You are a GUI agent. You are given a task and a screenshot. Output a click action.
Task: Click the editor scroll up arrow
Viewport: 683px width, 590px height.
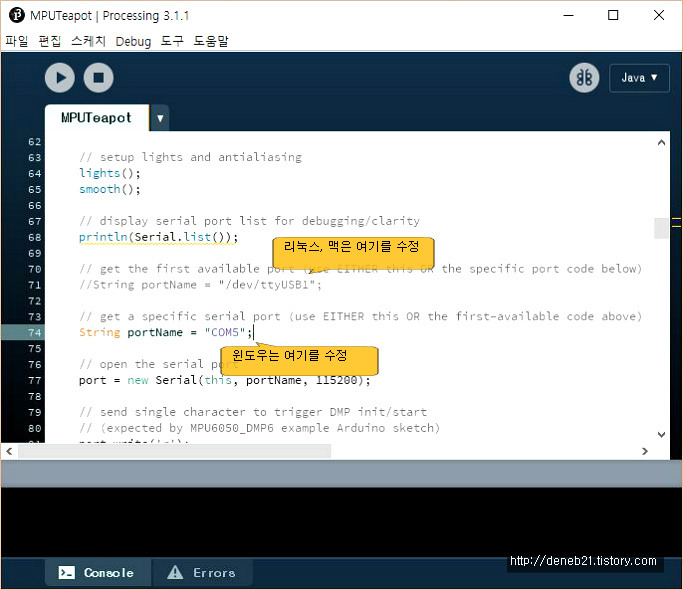click(661, 142)
